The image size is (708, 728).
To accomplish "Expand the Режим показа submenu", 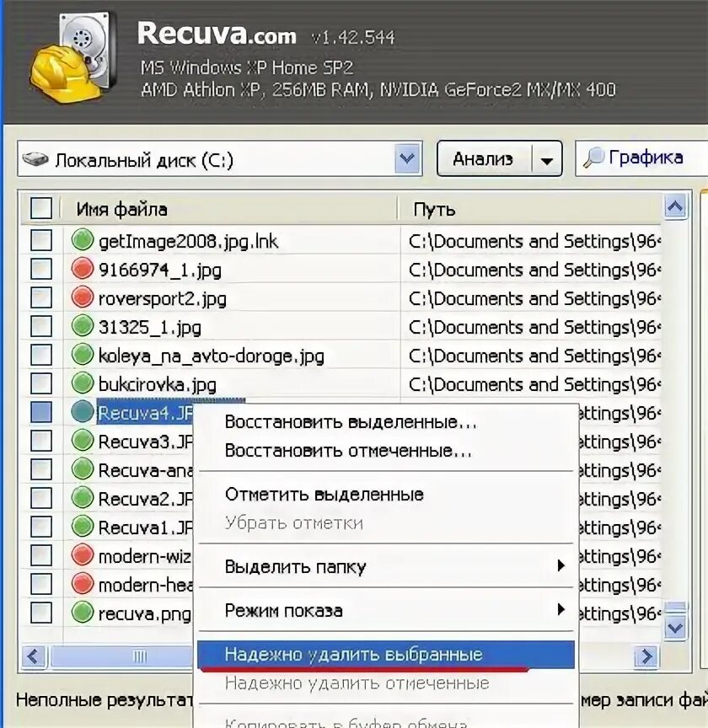I will pos(560,609).
